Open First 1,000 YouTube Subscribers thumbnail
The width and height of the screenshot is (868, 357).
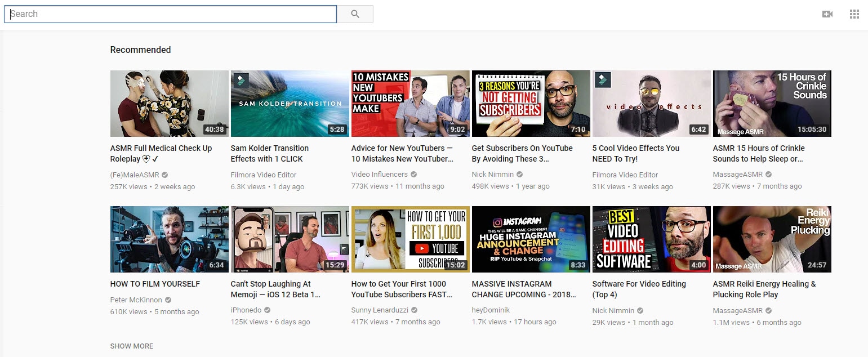pos(411,239)
